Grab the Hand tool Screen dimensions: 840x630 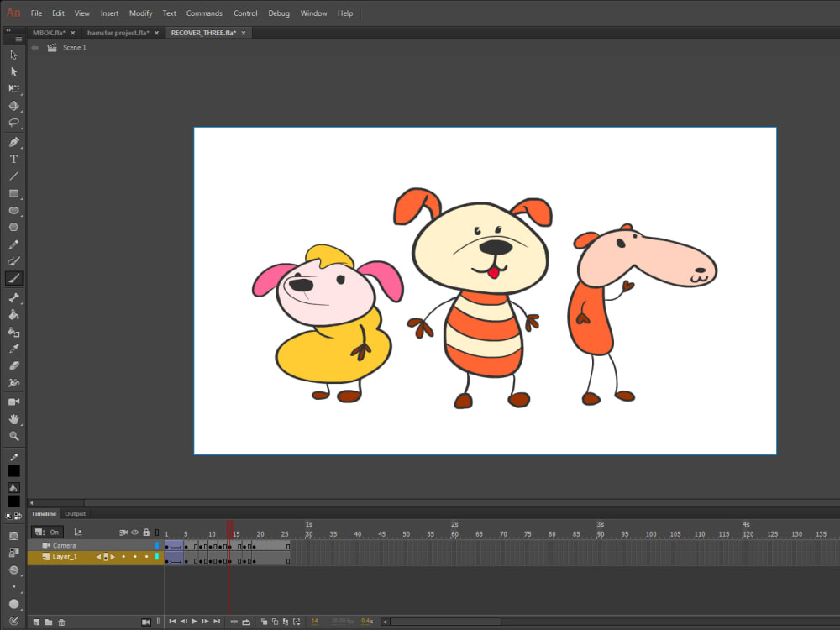coord(13,418)
